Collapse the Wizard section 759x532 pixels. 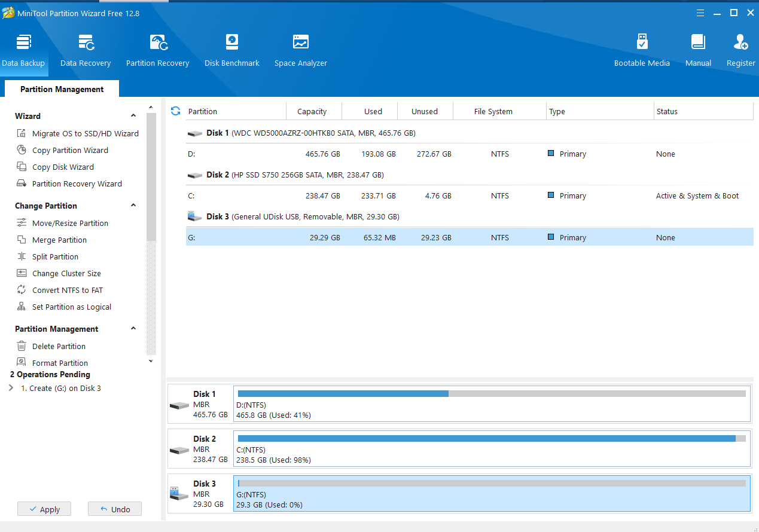tap(133, 116)
